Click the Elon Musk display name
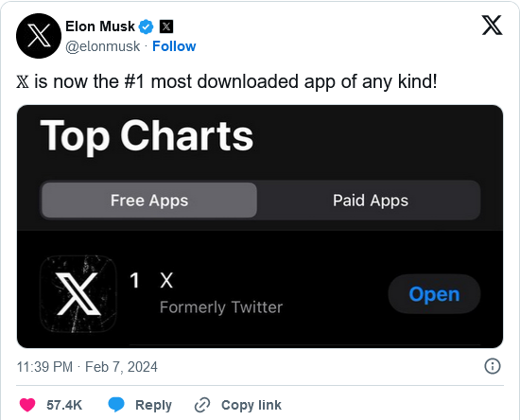The image size is (520, 420). tap(100, 26)
